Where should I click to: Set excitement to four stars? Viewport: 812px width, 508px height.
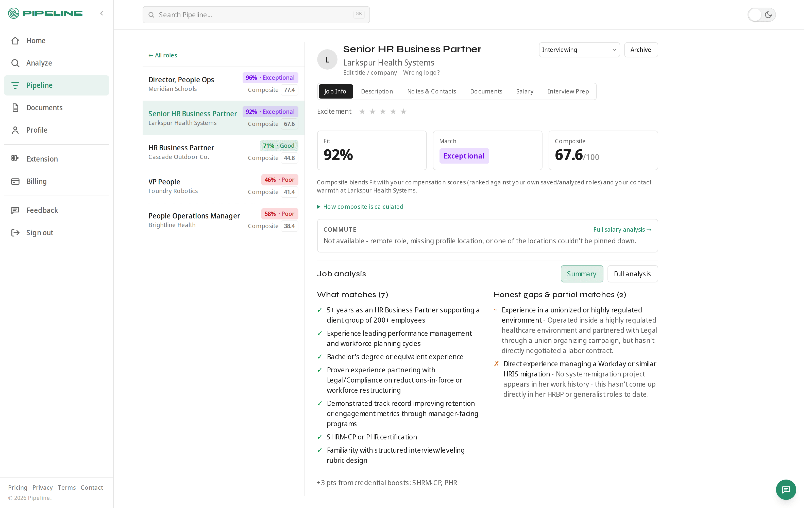tap(393, 112)
